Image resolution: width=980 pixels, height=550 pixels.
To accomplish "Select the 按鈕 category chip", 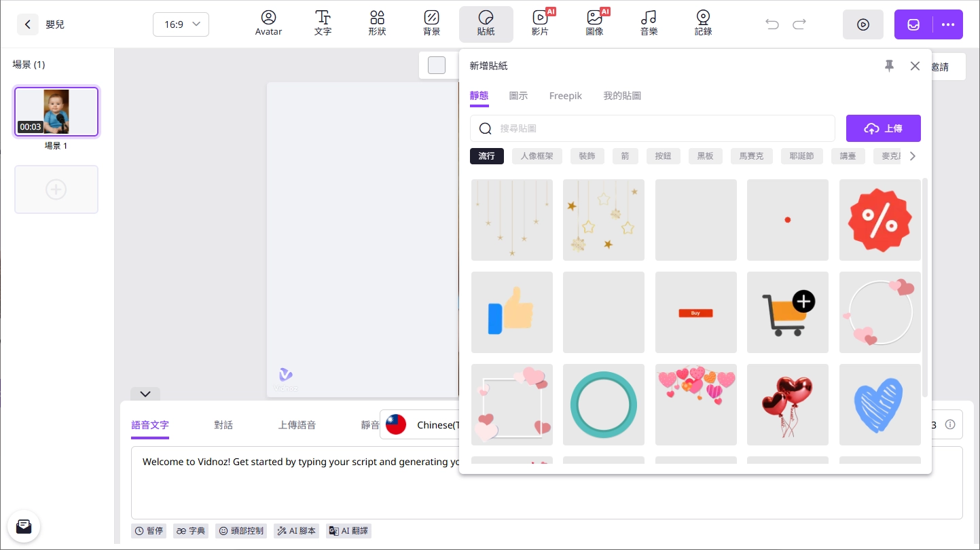I will coord(663,156).
